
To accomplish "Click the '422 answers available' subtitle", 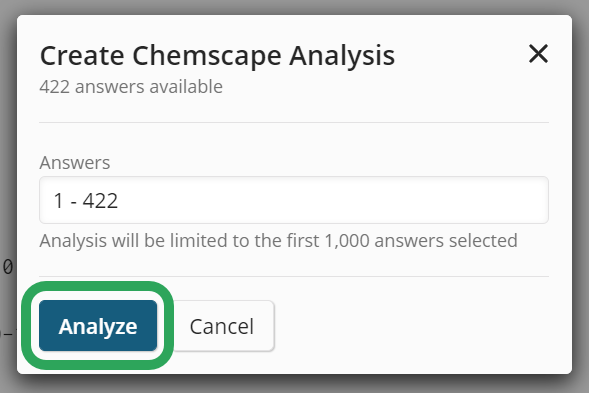I will point(131,87).
